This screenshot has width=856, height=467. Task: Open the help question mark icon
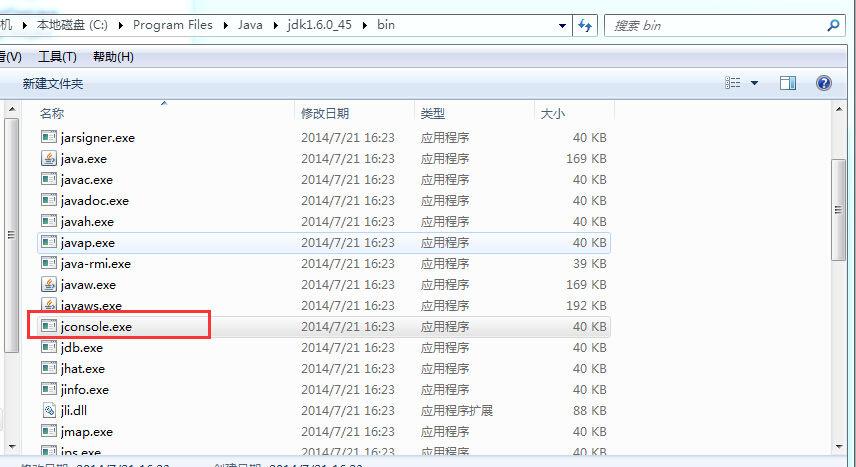pos(823,83)
